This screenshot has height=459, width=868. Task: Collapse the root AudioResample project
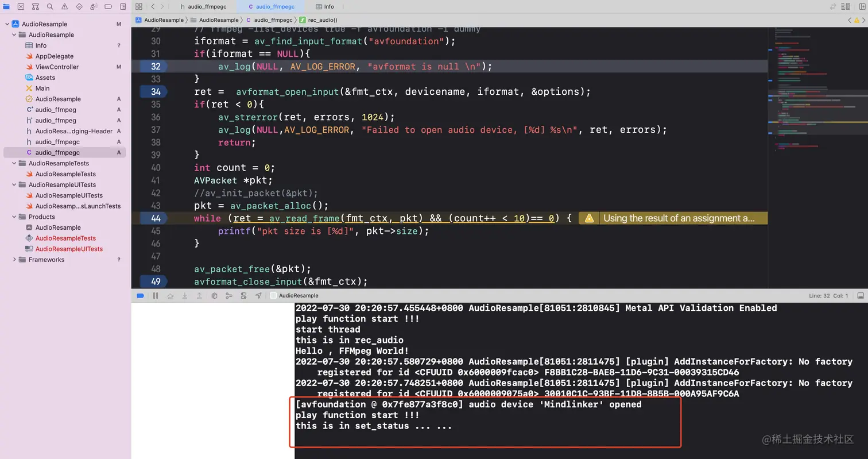tap(7, 24)
